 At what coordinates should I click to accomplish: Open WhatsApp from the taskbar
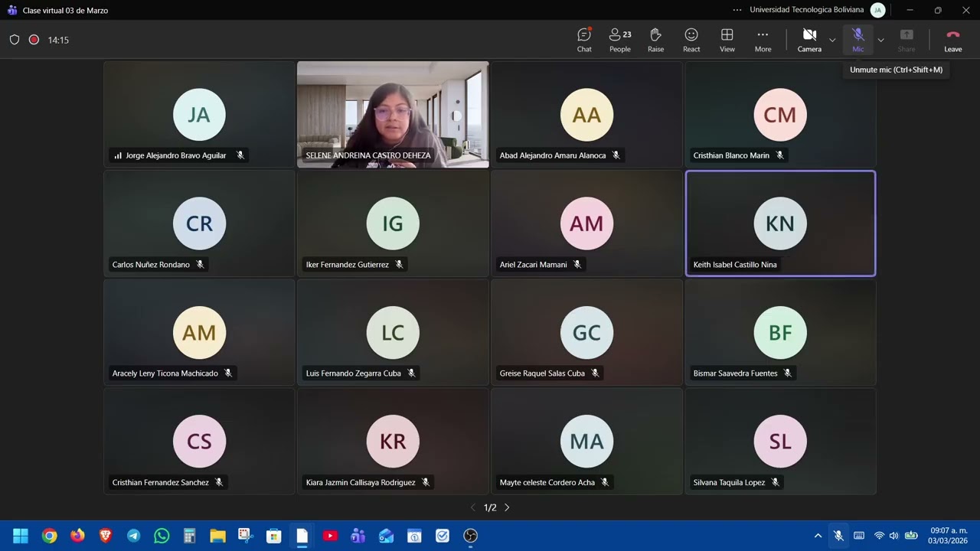tap(162, 536)
